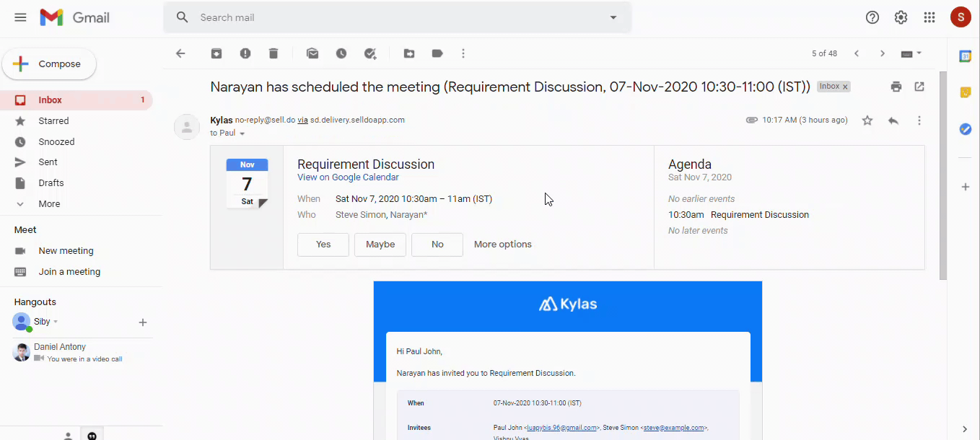Click sender profile avatar
Viewport: 980px width, 440px height.
pyautogui.click(x=187, y=127)
